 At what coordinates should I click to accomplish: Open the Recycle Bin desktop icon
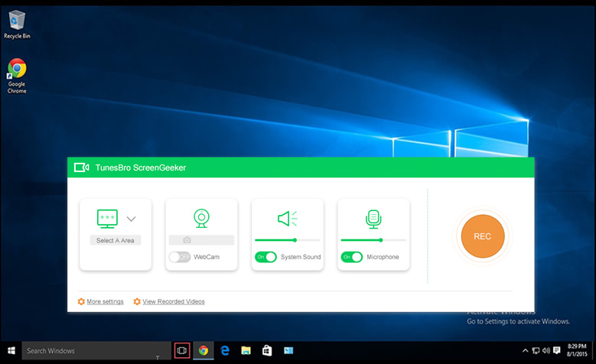[x=17, y=24]
